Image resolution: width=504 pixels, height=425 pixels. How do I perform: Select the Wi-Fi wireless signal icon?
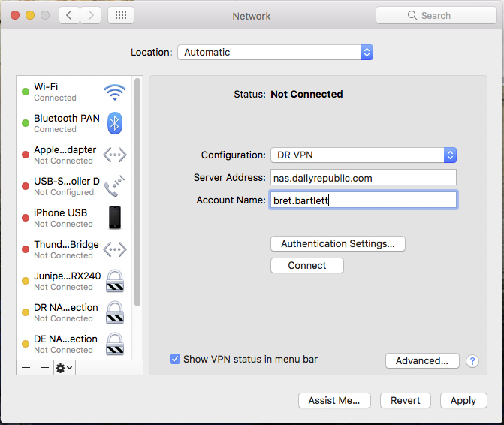[x=115, y=92]
